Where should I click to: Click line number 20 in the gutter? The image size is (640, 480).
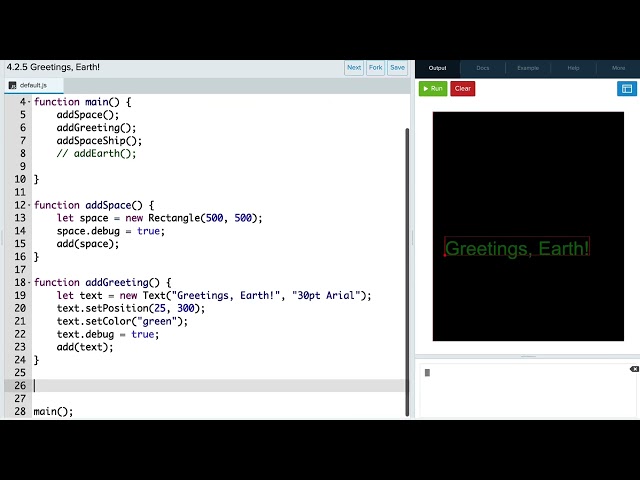coord(20,308)
